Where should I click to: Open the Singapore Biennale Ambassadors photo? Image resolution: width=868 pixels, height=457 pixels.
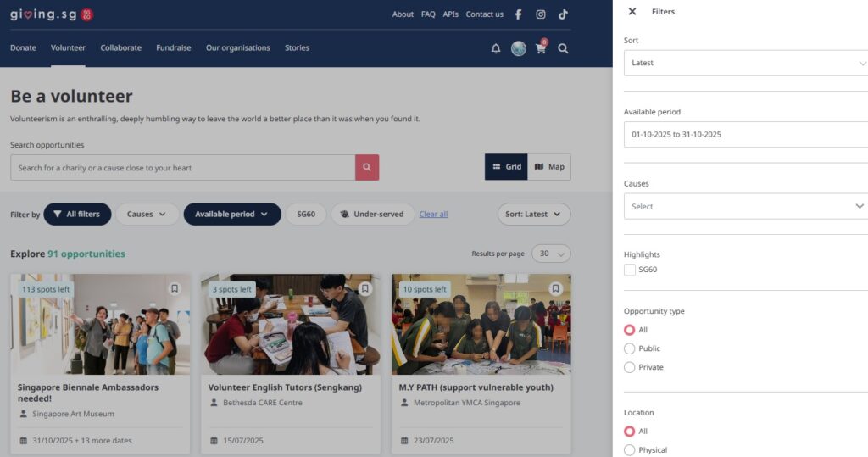100,324
